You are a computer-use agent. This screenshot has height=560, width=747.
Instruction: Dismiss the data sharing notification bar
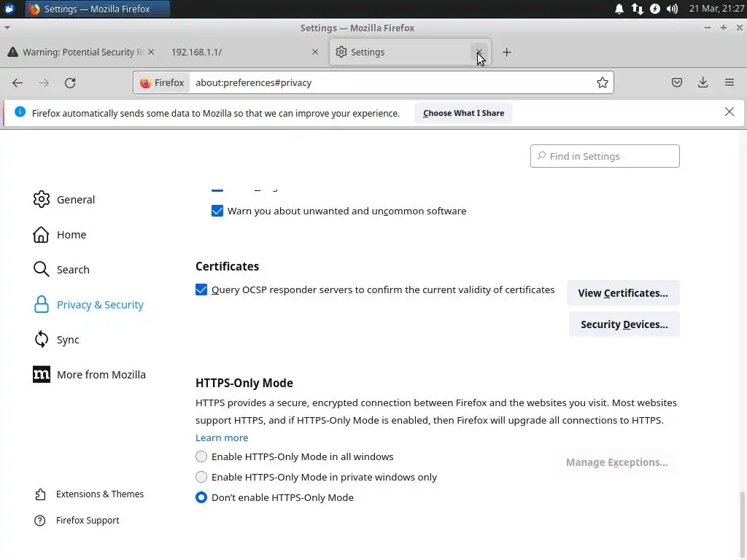tap(729, 112)
